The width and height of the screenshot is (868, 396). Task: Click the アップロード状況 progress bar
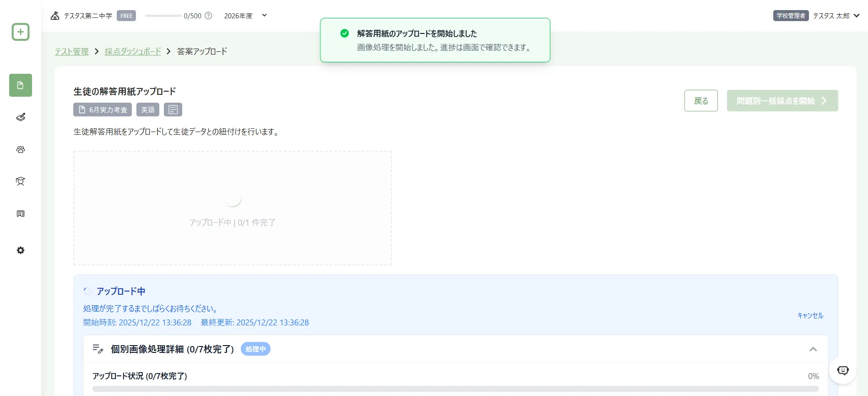pyautogui.click(x=456, y=389)
